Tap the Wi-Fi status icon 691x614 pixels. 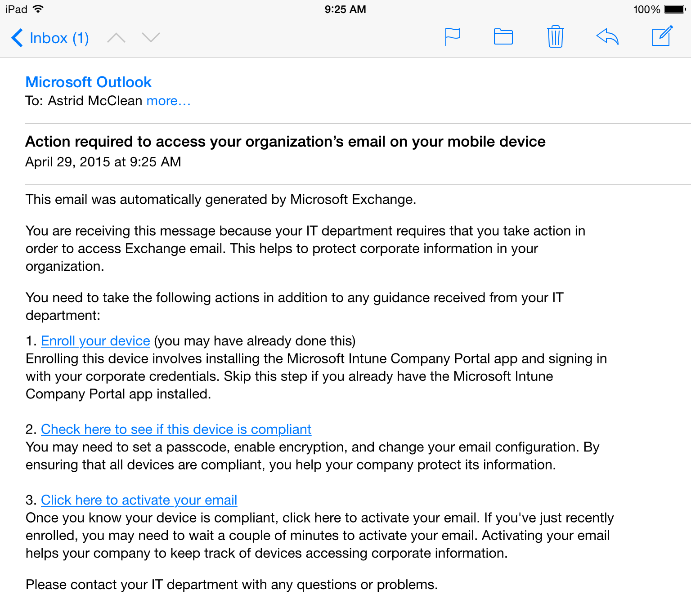point(38,9)
